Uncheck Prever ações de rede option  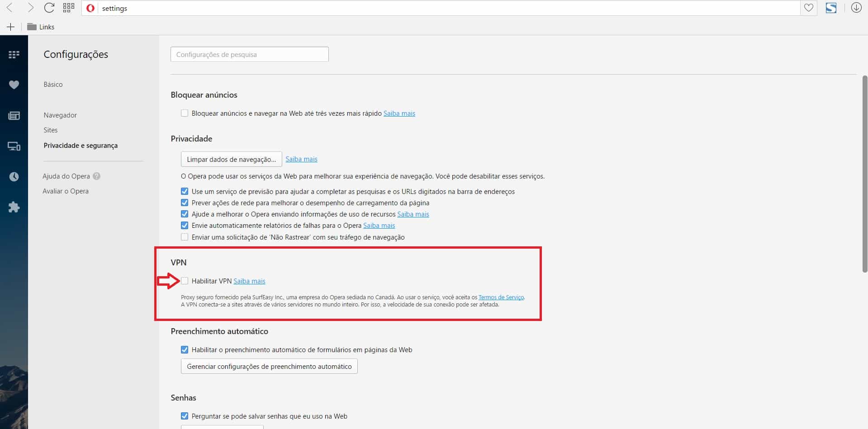point(185,203)
